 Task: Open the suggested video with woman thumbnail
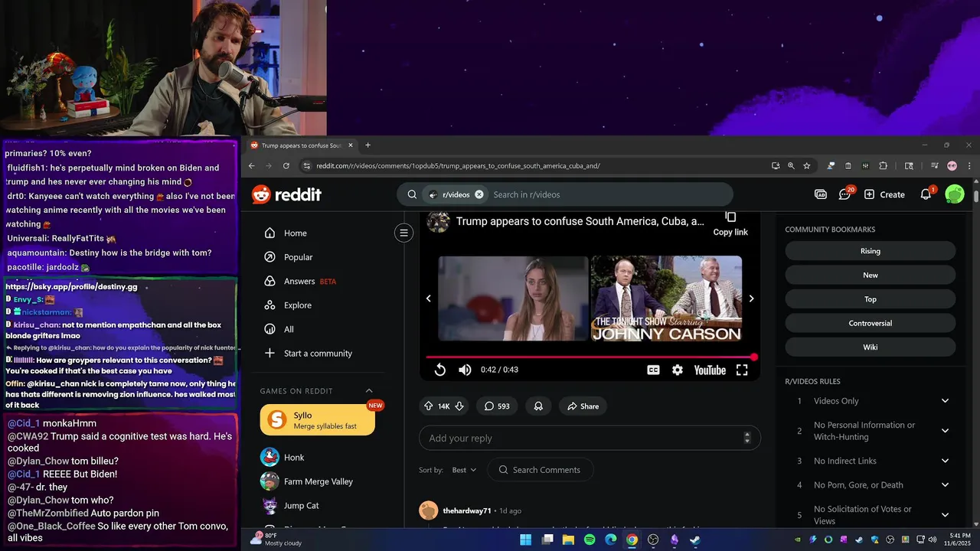coord(513,298)
